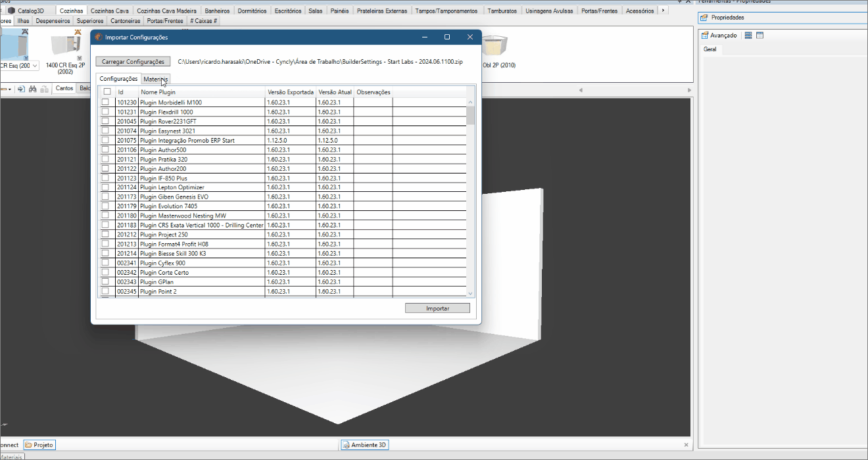Check the box for Plugin Easynest 3021
The image size is (868, 460).
point(105,131)
